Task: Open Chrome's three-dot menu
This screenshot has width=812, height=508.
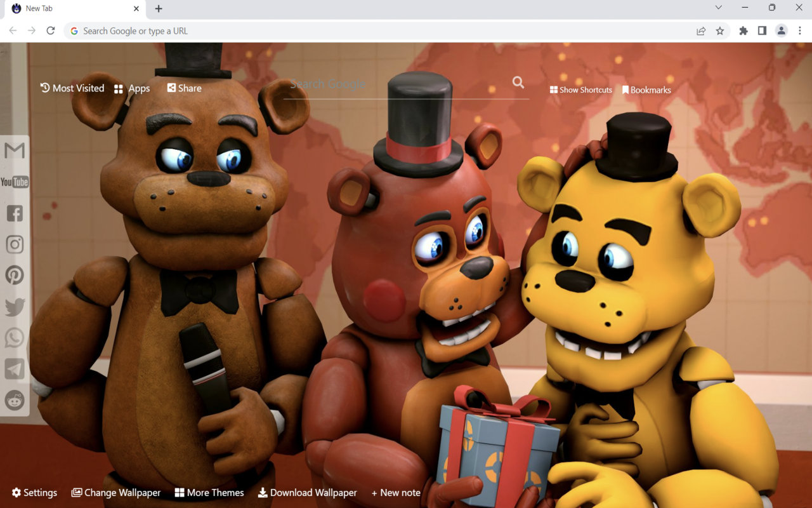Action: point(800,30)
